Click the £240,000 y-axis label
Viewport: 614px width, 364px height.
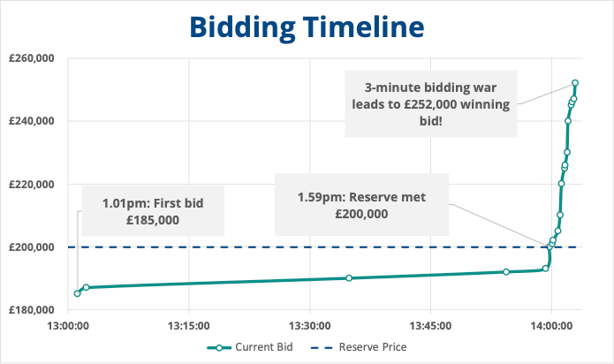31,121
